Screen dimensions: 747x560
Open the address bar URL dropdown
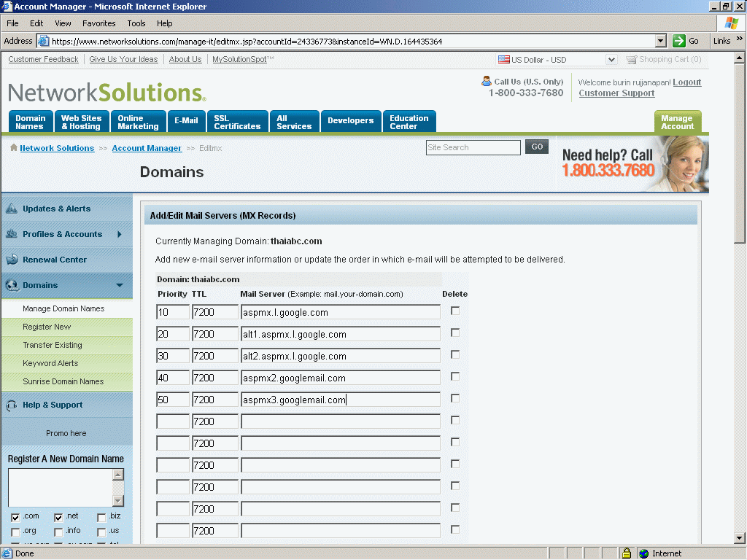661,42
